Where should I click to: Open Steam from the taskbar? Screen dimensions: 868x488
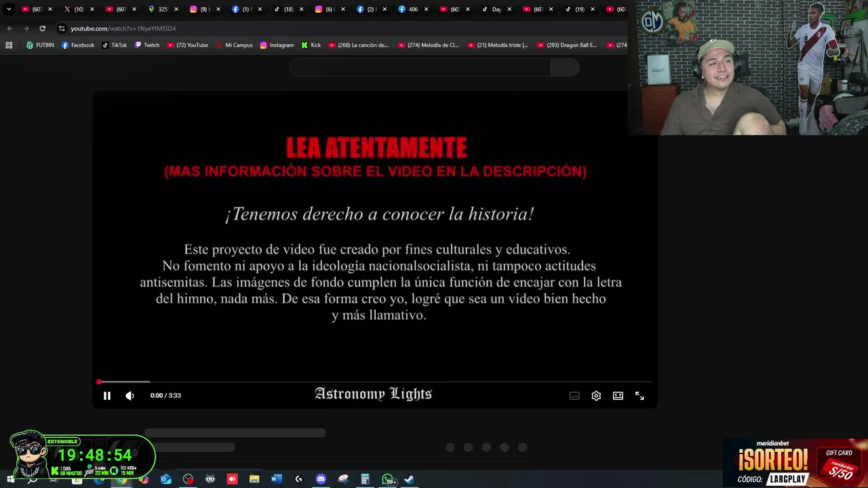point(410,479)
